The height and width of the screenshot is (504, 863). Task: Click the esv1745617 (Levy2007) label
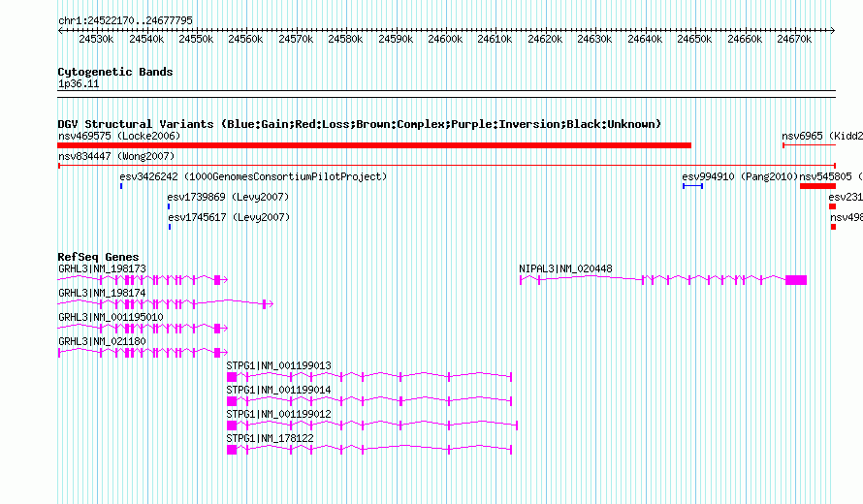point(229,217)
